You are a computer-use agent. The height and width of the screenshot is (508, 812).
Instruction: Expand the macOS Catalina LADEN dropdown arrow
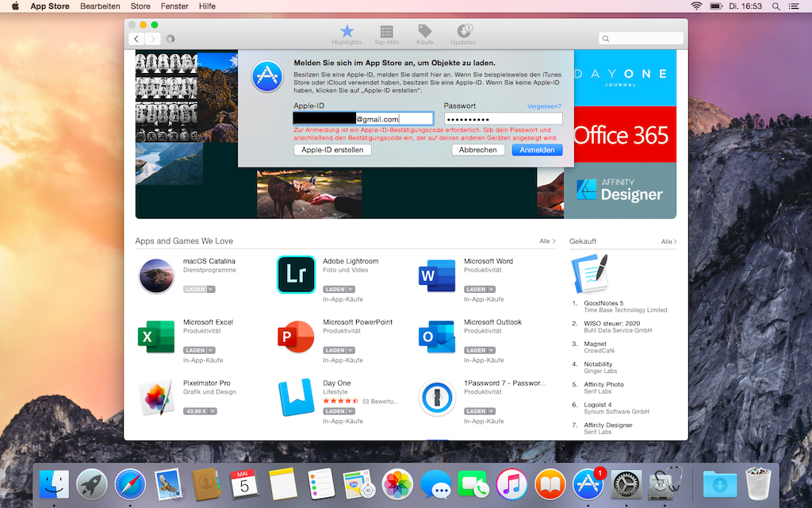tap(211, 289)
